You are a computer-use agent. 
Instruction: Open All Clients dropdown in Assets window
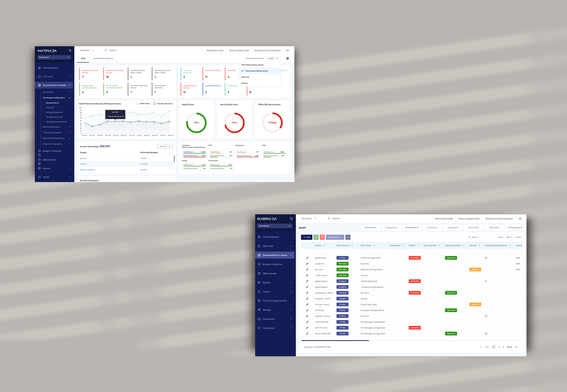tap(309, 218)
